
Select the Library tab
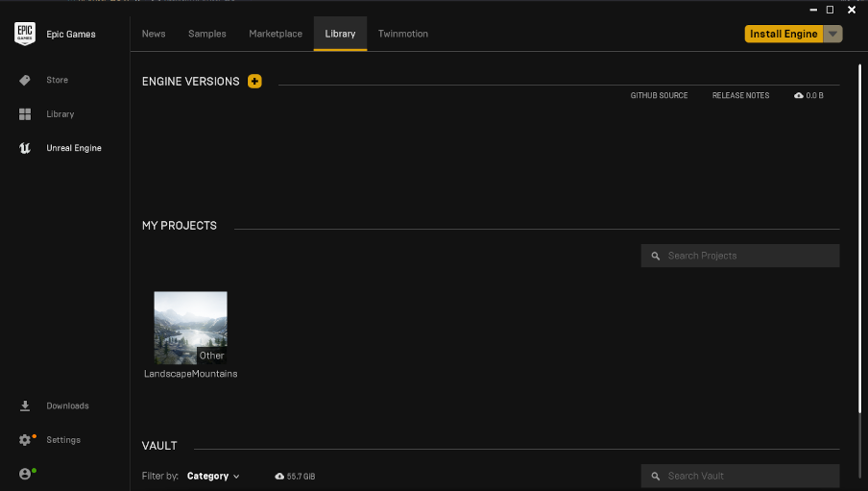[x=340, y=34]
